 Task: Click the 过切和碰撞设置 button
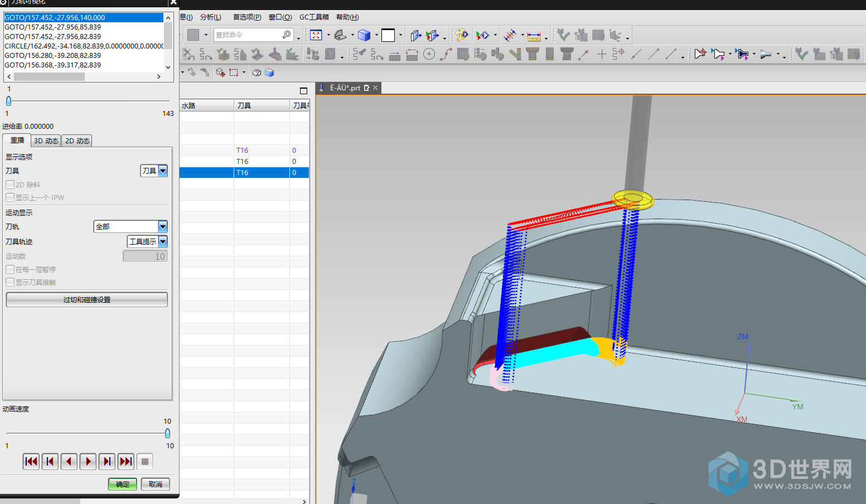(86, 299)
